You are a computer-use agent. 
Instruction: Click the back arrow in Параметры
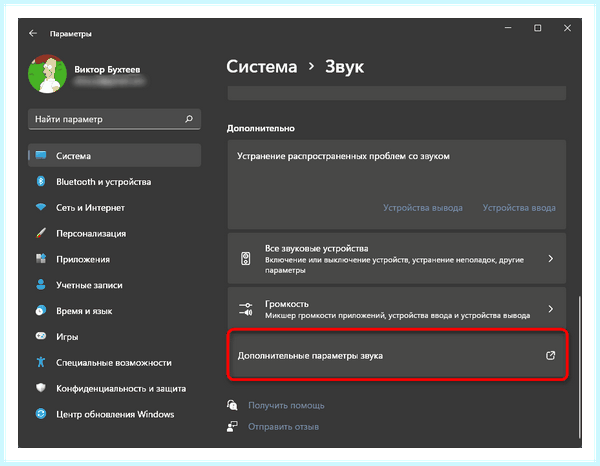[x=33, y=33]
